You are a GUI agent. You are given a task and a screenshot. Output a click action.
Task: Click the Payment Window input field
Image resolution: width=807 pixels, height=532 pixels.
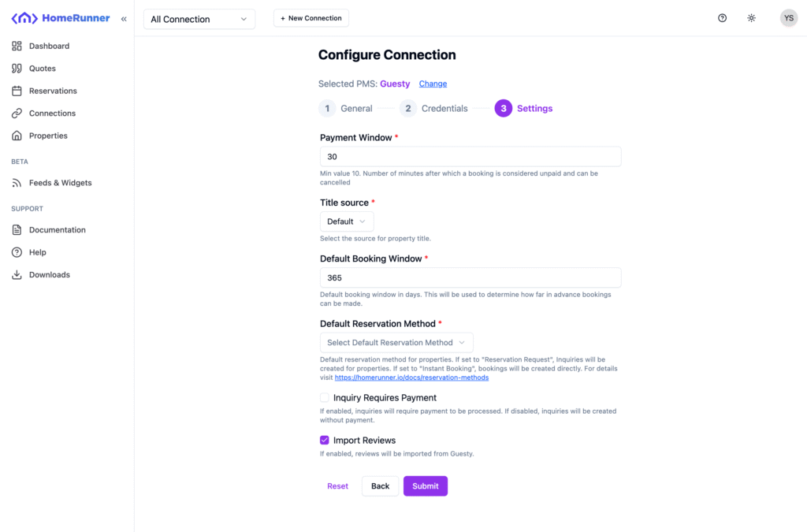pos(470,157)
